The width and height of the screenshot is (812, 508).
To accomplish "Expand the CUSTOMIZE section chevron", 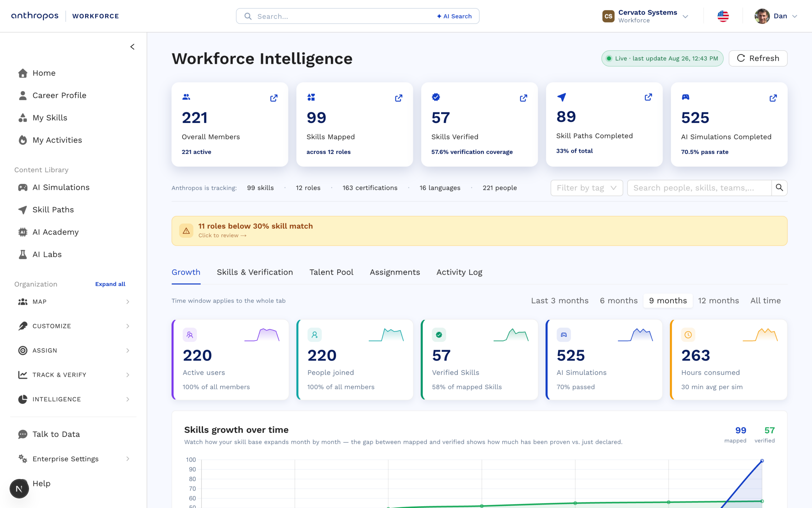I will pyautogui.click(x=128, y=326).
